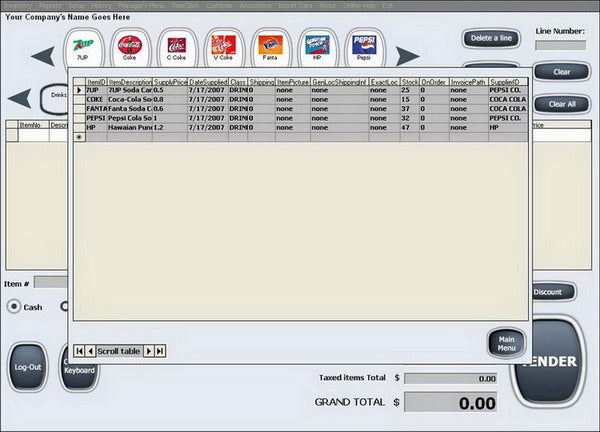The height and width of the screenshot is (432, 600).
Task: Select the 7UP product icon
Action: [83, 48]
